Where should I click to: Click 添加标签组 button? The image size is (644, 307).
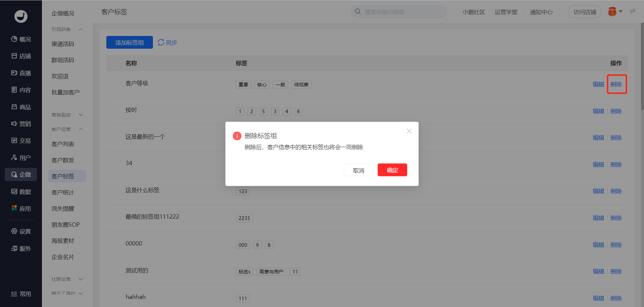point(129,42)
